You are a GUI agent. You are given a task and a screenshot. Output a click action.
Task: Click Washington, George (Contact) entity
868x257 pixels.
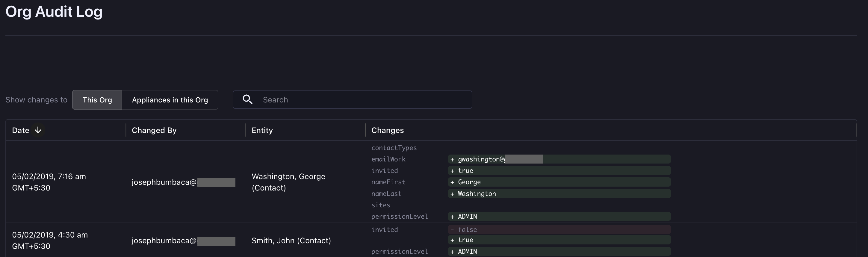tap(288, 182)
